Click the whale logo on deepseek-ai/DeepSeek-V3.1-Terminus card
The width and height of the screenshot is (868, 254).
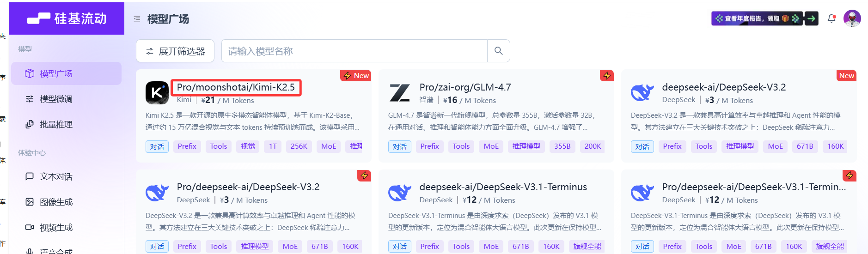[400, 193]
